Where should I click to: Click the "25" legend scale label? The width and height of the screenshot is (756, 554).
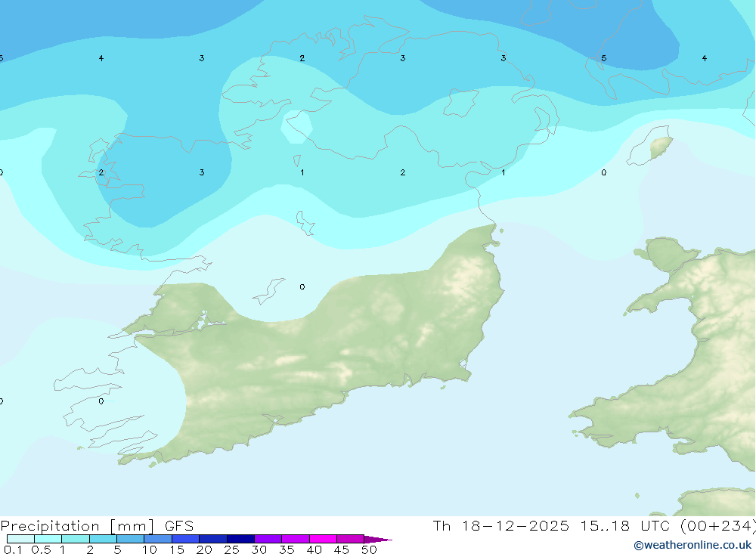point(232,549)
